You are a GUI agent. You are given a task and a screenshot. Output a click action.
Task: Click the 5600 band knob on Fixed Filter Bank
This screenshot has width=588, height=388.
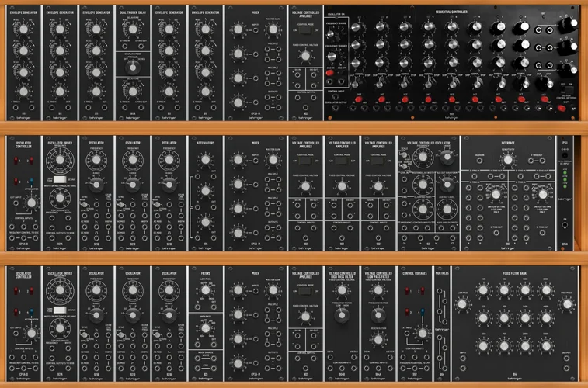[546, 345]
